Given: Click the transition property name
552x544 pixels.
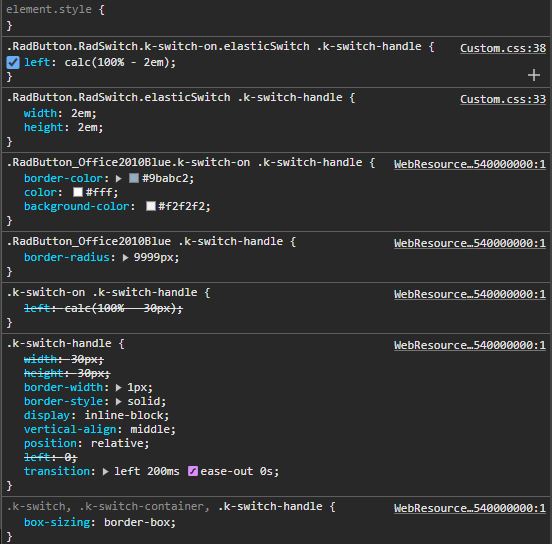Looking at the screenshot, I should pyautogui.click(x=57, y=471).
